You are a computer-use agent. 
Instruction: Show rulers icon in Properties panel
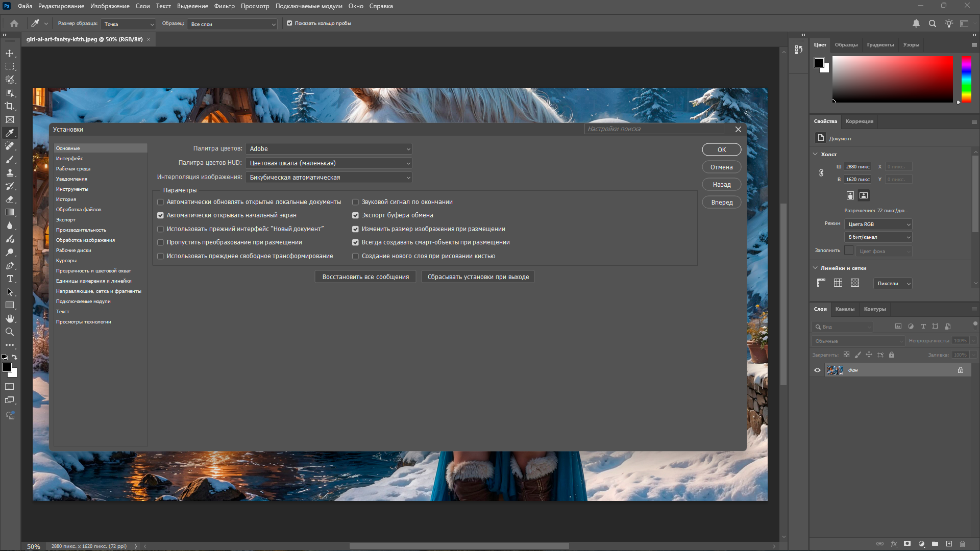pyautogui.click(x=821, y=283)
